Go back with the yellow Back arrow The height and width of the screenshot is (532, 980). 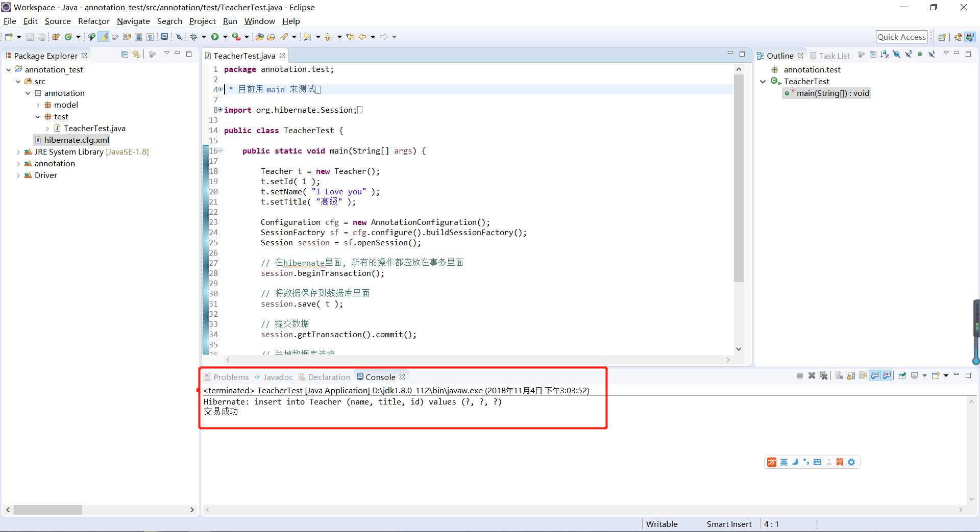click(362, 37)
